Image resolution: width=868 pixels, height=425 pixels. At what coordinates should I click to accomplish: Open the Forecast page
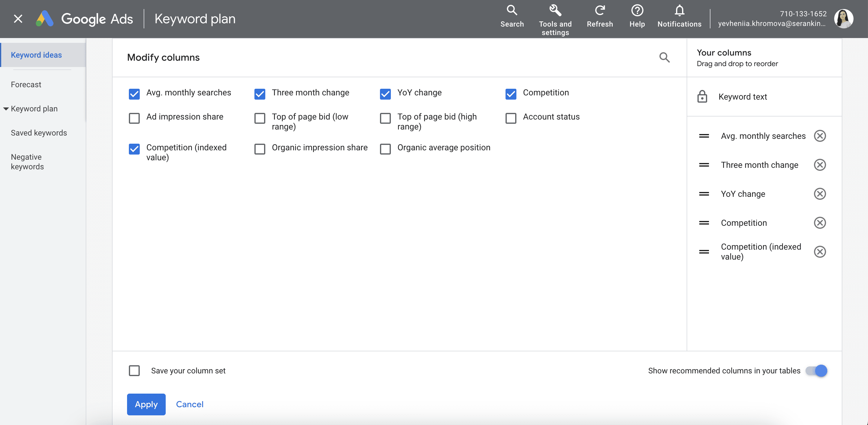click(26, 84)
